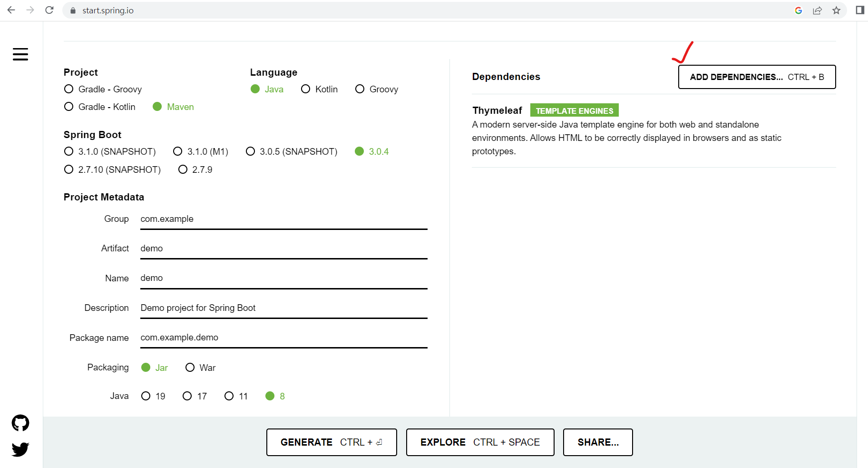Select Spring Boot 3.1.0 (M1)

201,151
